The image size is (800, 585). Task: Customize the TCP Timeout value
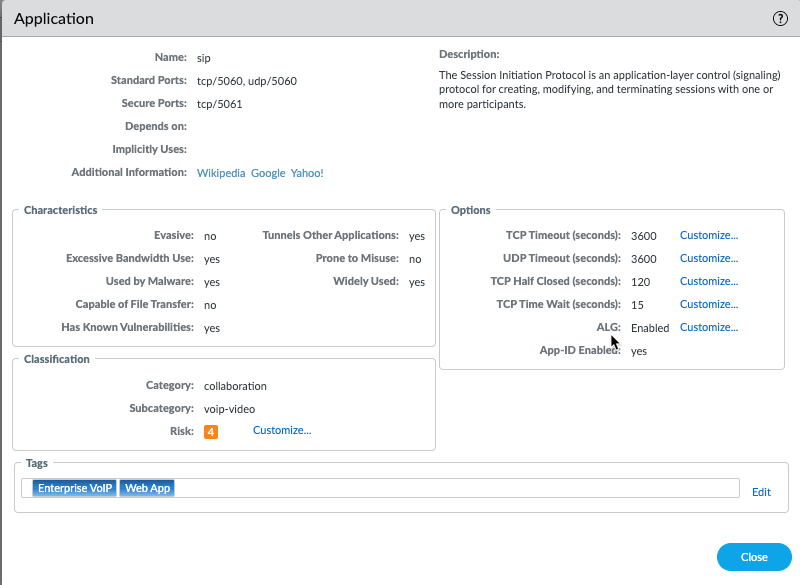[x=708, y=236]
